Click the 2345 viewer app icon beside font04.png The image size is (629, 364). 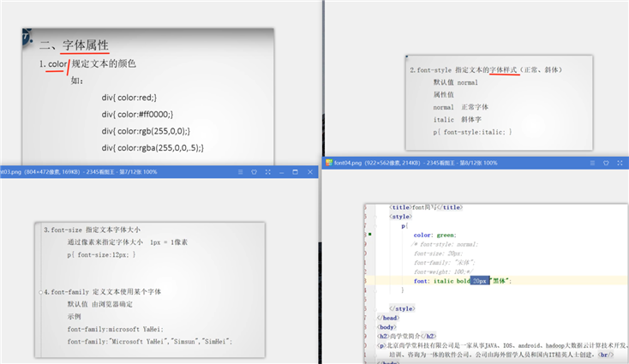pyautogui.click(x=329, y=163)
